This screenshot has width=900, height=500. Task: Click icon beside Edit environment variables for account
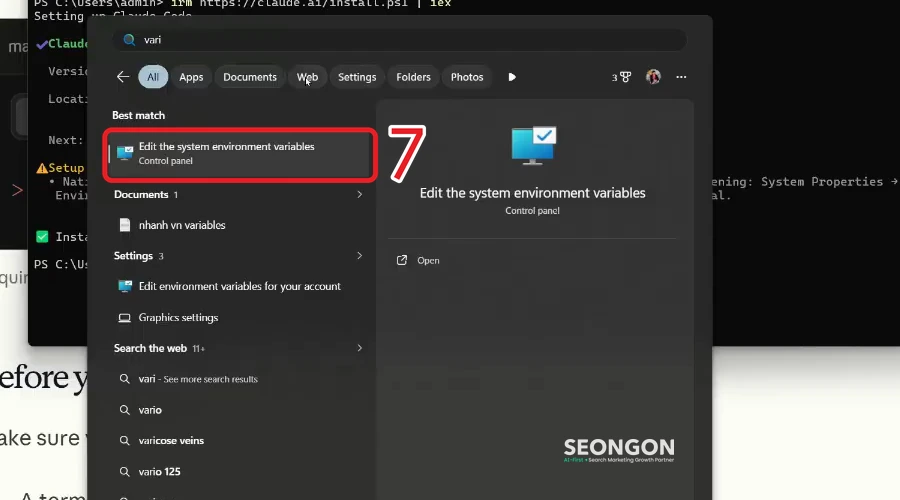pyautogui.click(x=125, y=286)
